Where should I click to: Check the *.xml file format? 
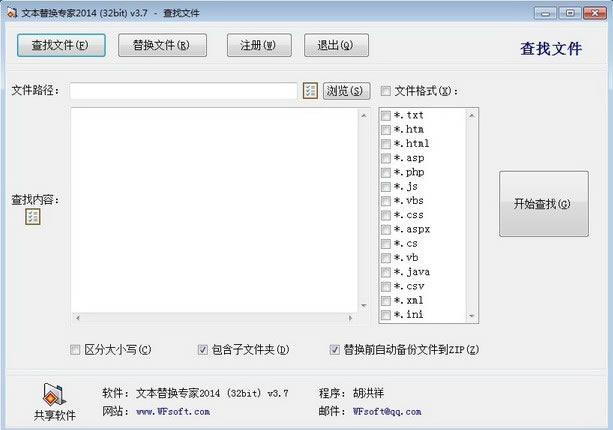click(x=386, y=301)
